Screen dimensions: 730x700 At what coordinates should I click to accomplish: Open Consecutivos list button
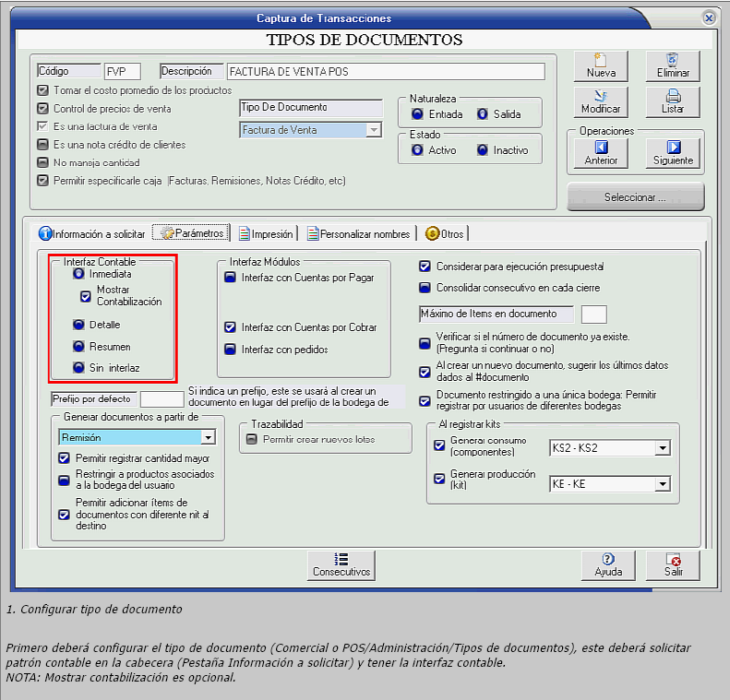point(341,564)
